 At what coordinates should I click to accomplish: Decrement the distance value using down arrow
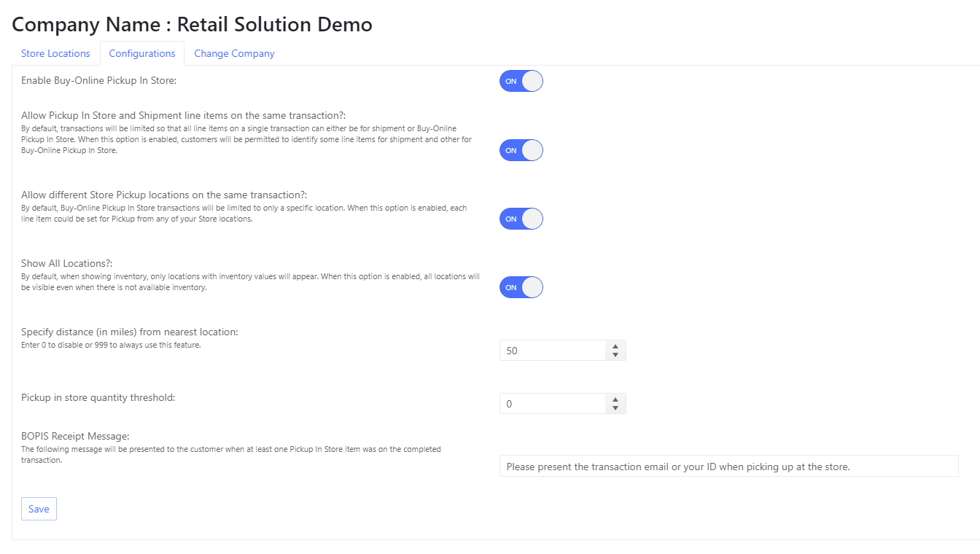pos(615,354)
